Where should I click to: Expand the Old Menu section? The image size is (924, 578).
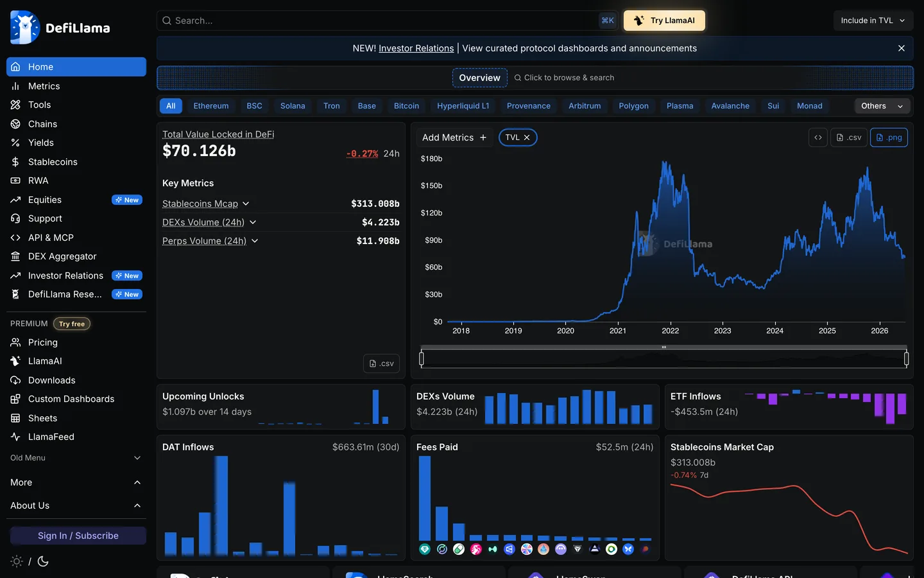pos(76,458)
